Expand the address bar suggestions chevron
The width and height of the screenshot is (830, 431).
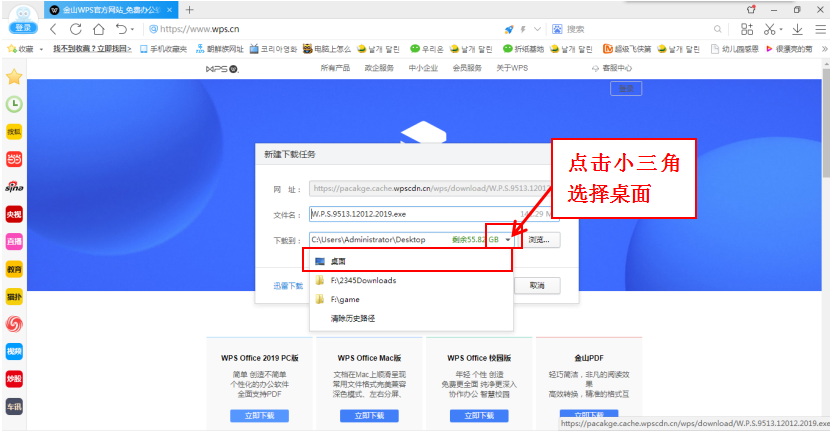537,29
